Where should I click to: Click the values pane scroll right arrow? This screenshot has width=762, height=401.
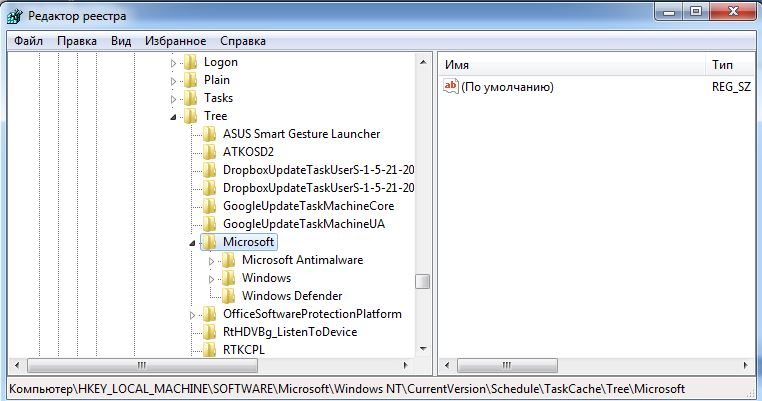pos(746,365)
